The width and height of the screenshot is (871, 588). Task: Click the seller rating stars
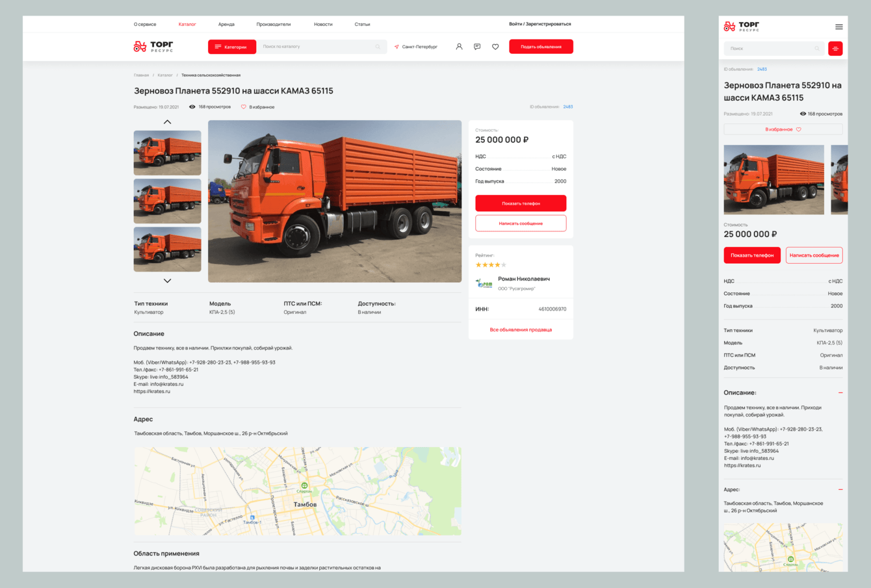[491, 264]
